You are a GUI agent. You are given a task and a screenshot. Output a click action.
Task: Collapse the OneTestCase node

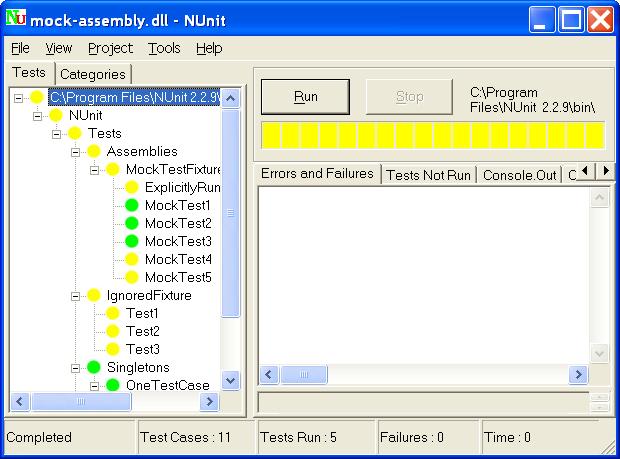94,386
